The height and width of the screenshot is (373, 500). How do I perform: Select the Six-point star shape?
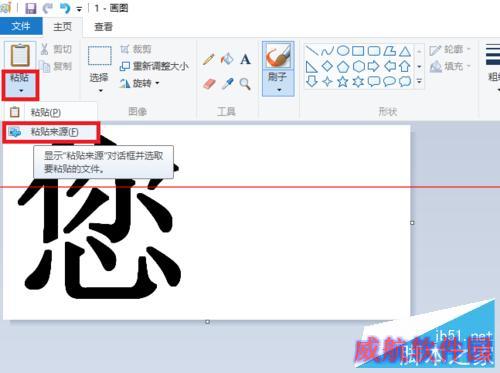pyautogui.click(x=358, y=81)
